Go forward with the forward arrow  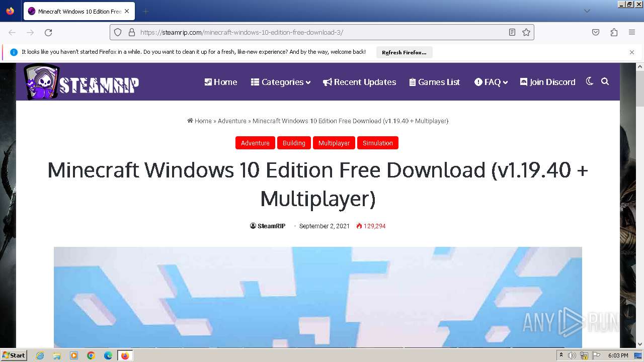(30, 32)
